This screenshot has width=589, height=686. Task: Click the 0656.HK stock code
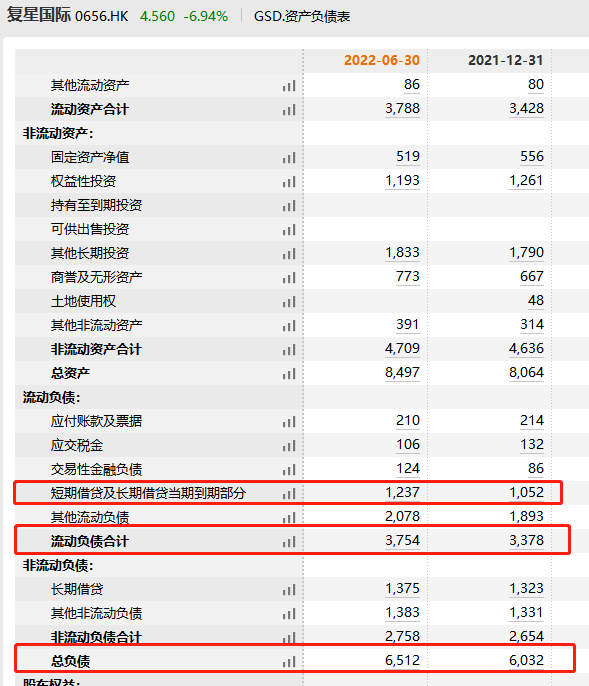pos(102,17)
